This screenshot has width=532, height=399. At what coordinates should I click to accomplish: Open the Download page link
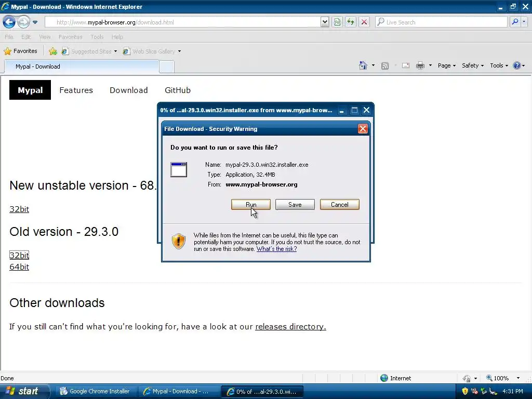point(129,90)
